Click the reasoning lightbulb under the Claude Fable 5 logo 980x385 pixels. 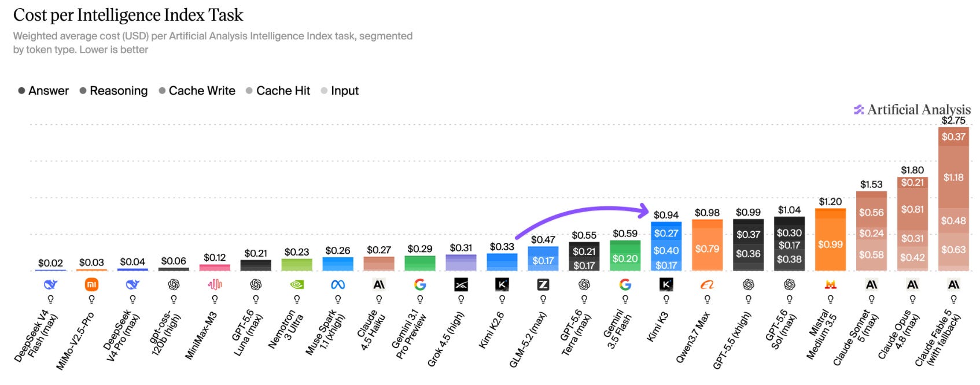click(953, 299)
